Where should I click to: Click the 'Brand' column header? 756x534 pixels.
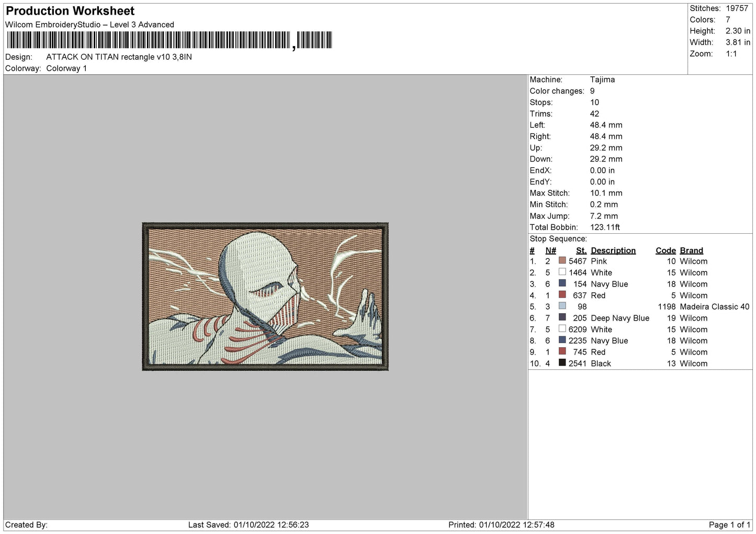(691, 251)
